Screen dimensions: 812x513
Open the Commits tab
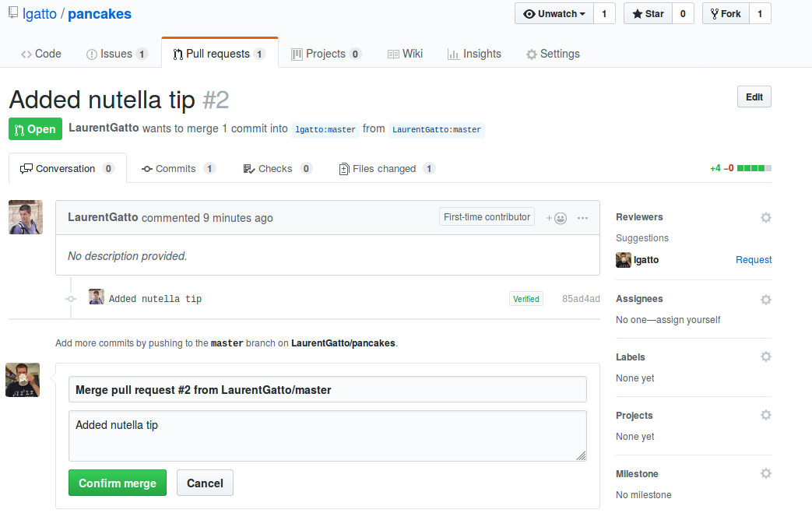pos(178,168)
